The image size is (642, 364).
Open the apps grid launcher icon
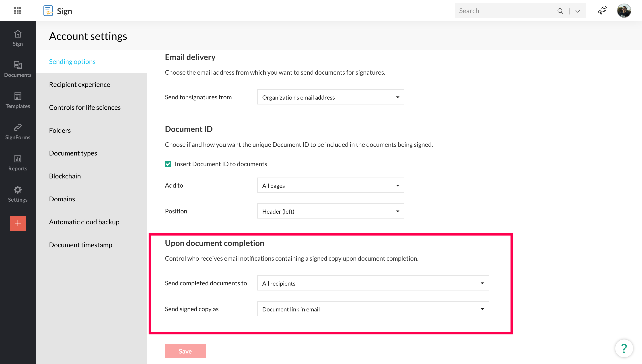point(18,11)
